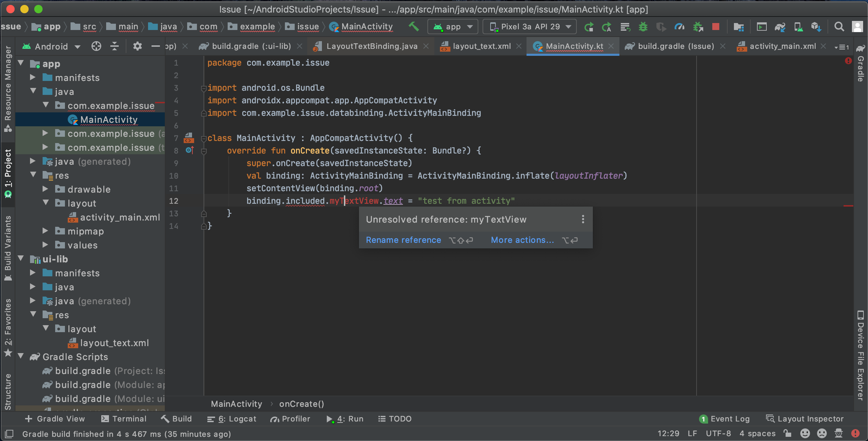Click More actions... in error popup
Image resolution: width=868 pixels, height=441 pixels.
pyautogui.click(x=522, y=240)
